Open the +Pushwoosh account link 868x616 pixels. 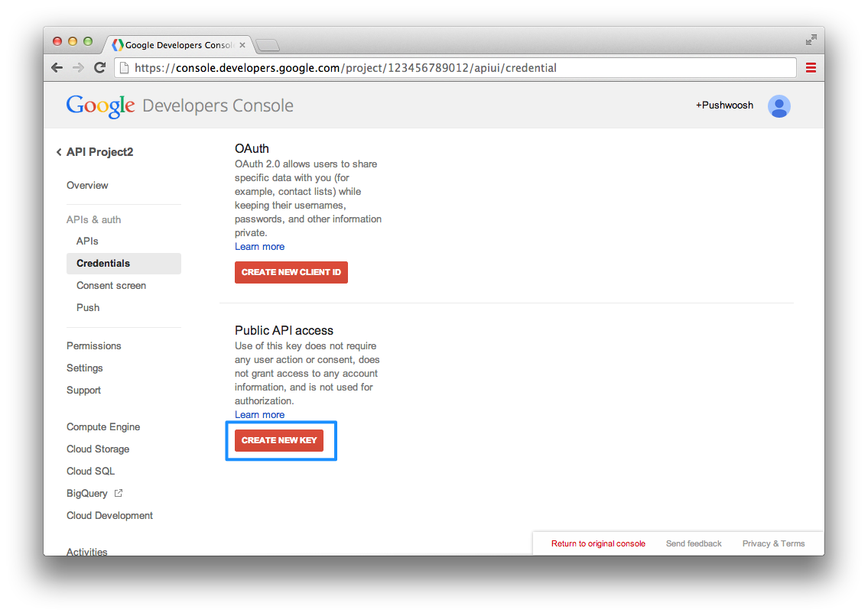click(x=724, y=105)
